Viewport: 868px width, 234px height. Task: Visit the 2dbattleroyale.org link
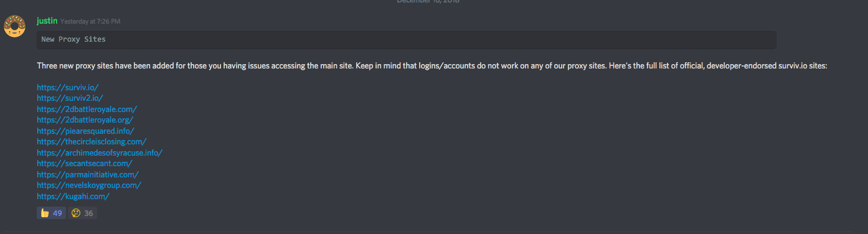pyautogui.click(x=85, y=120)
